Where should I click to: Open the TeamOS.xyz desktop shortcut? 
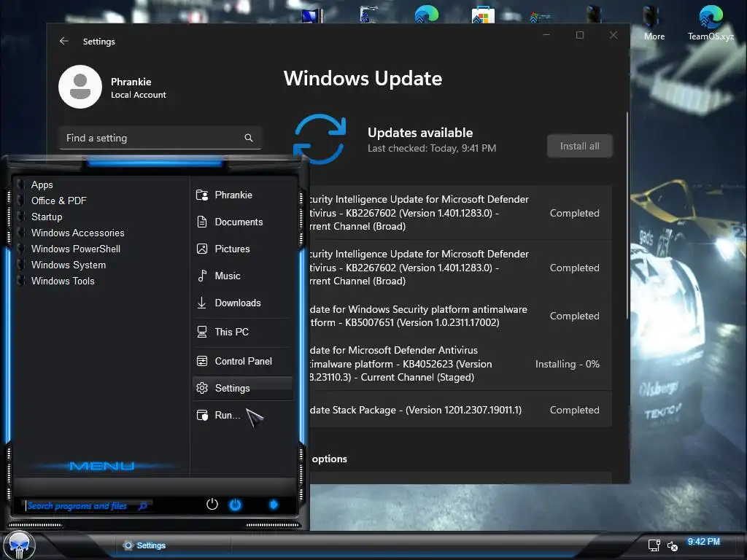(x=711, y=22)
